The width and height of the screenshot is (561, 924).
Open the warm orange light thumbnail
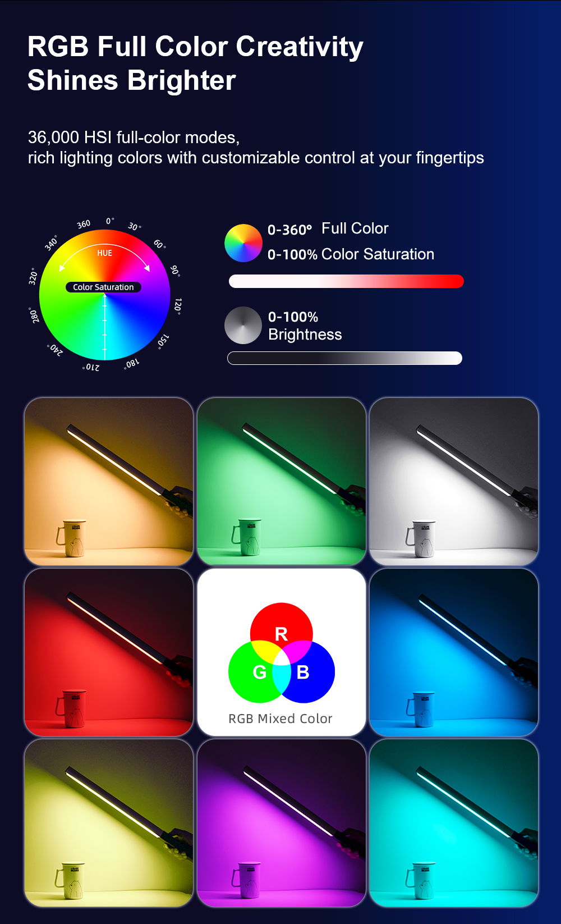tap(109, 482)
